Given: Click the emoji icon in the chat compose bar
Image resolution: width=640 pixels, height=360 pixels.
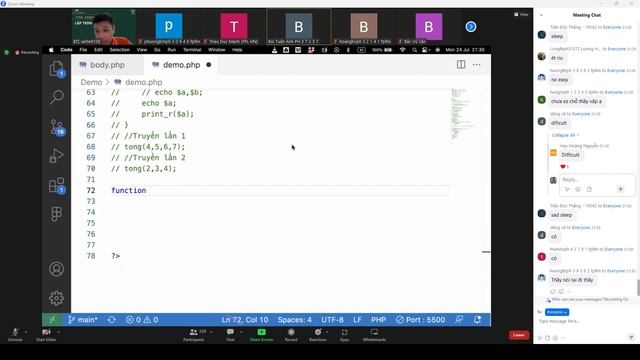Looking at the screenshot, I should pos(555,338).
